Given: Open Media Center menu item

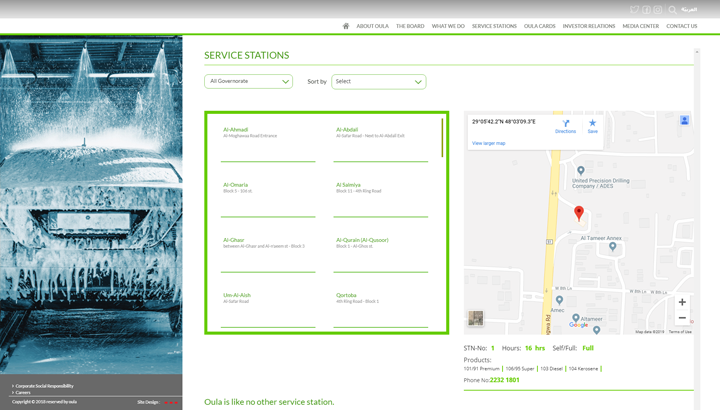Looking at the screenshot, I should pos(641,26).
